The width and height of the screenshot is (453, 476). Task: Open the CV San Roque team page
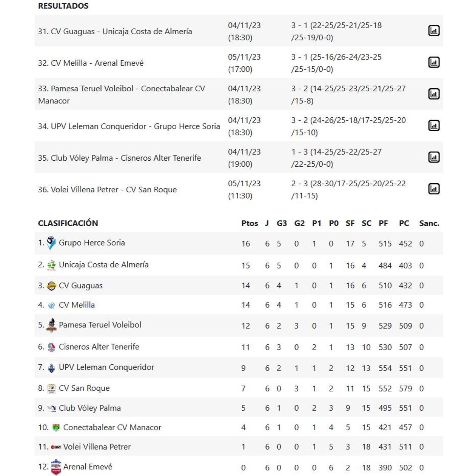coord(84,388)
